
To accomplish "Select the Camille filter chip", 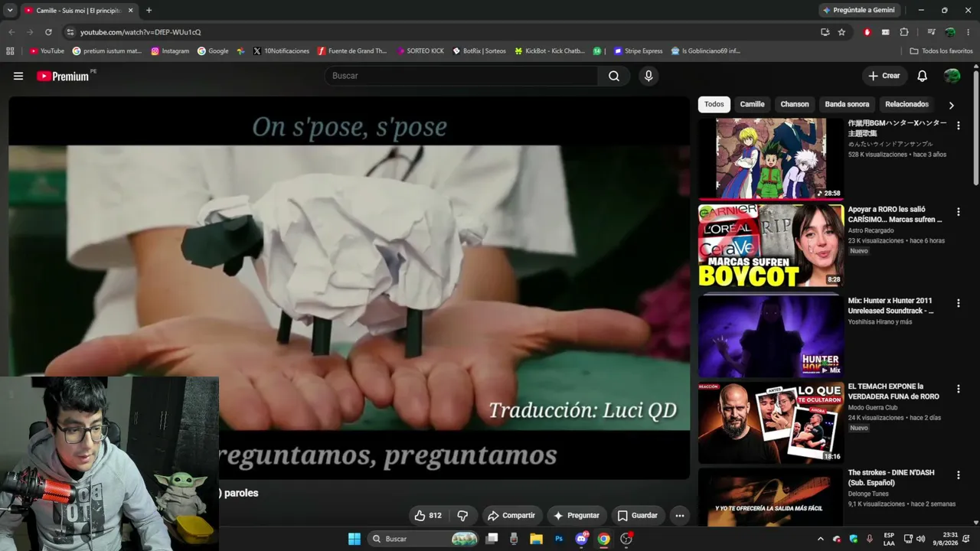I will (752, 105).
